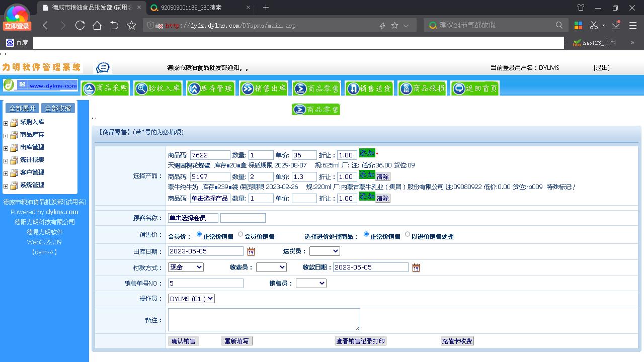
Task: Click the 出库管理 sidebar menu item
Action: [x=32, y=147]
